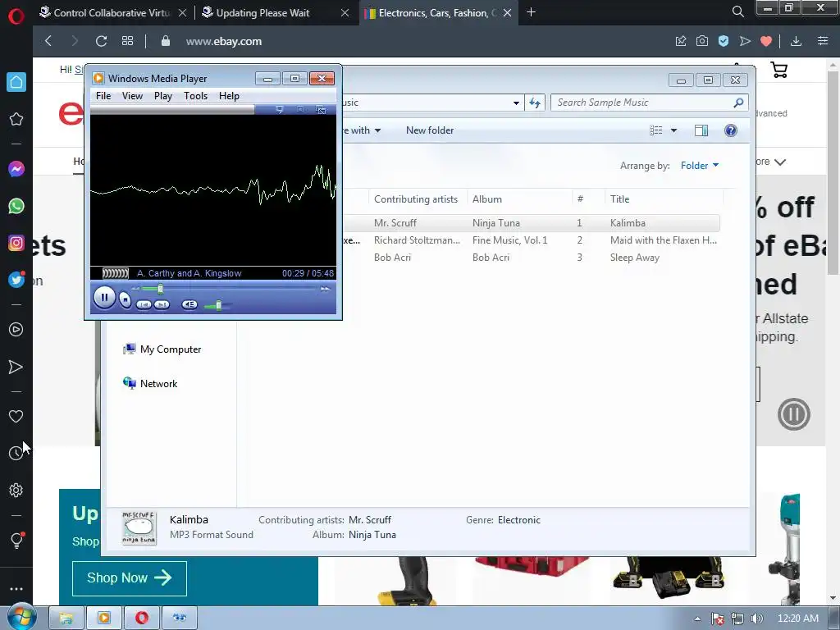Skip to previous track in Media Player

[144, 305]
